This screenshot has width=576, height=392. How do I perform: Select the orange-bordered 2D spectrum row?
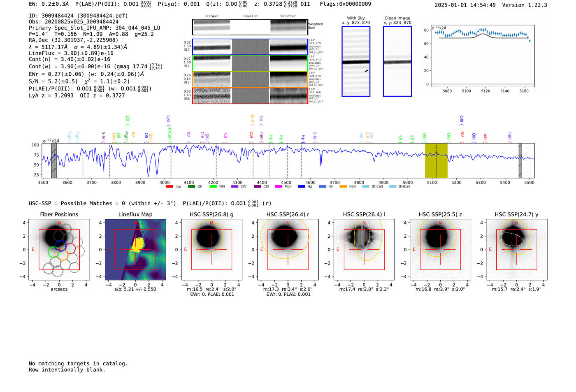250,79
